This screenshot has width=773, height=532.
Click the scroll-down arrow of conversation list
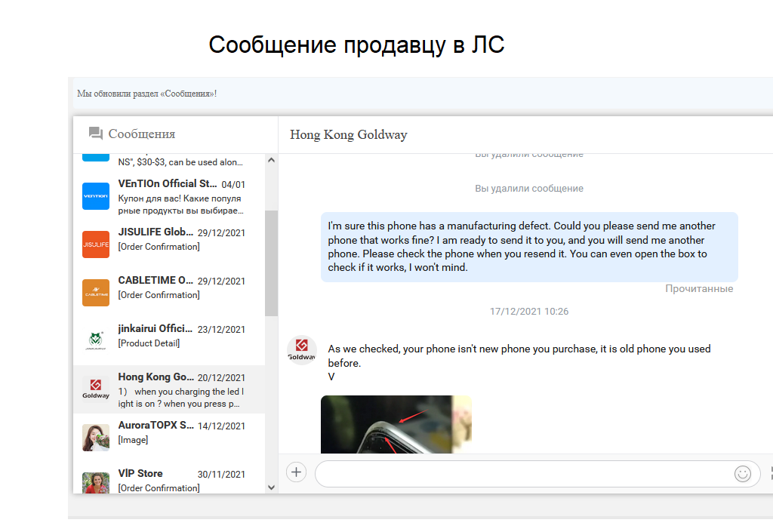pos(271,487)
